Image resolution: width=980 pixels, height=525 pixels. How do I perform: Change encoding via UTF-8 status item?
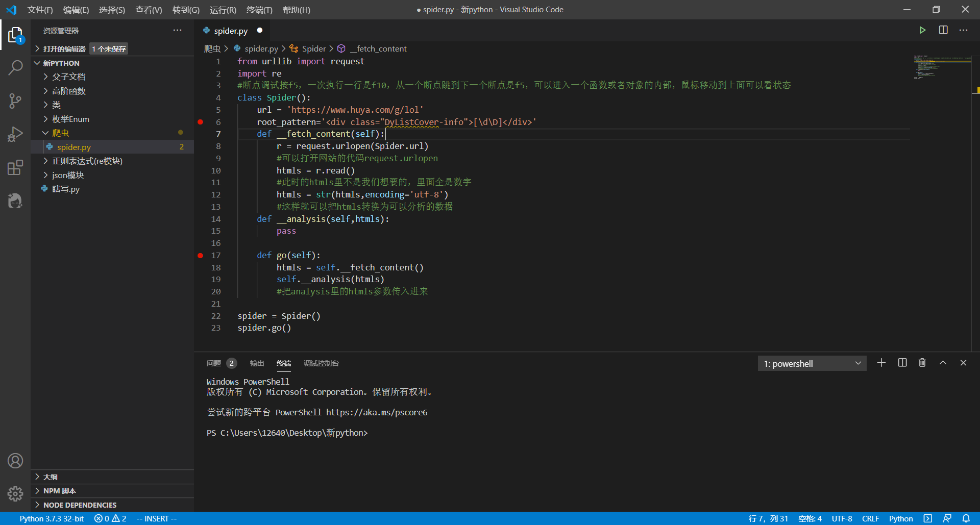[x=842, y=518]
